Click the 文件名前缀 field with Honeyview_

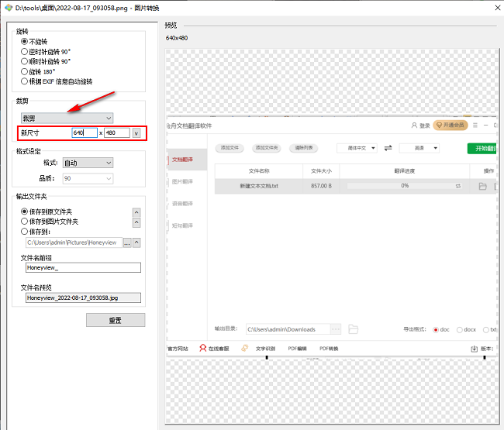pos(83,267)
